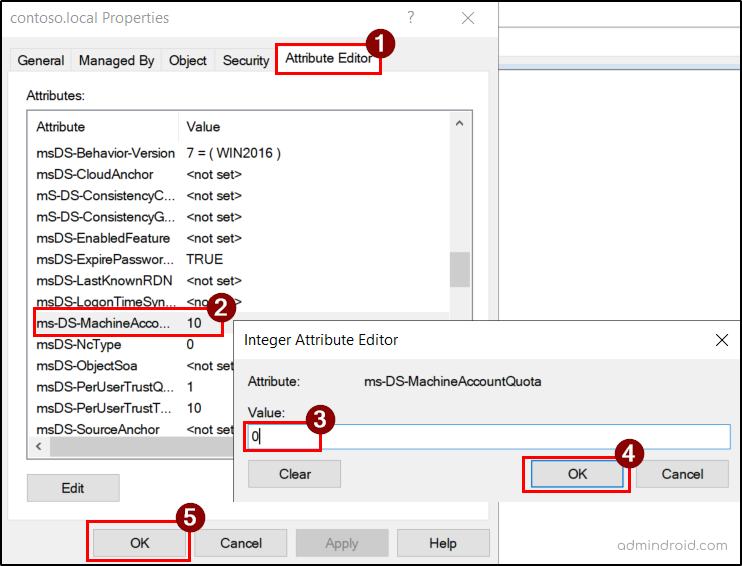Viewport: 742px width, 566px height.
Task: Open Help for the Properties dialog
Action: 443,543
